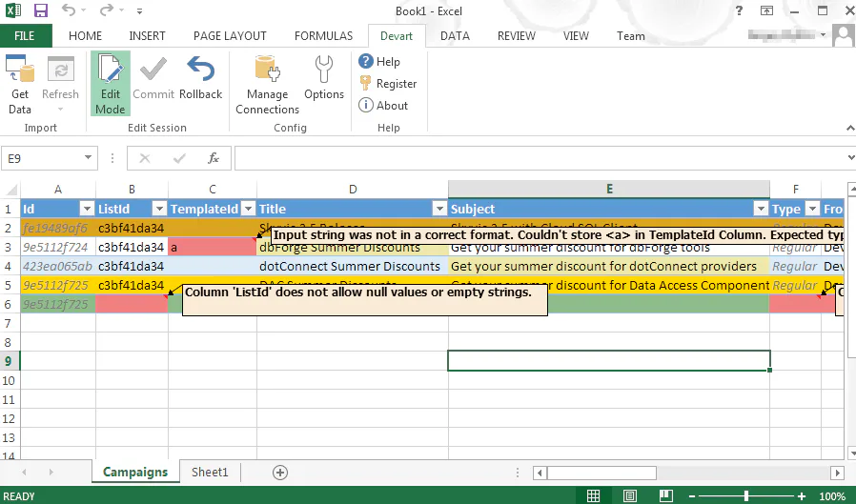Viewport: 856px width, 504px height.
Task: Click the zoom slider handle
Action: tap(746, 495)
